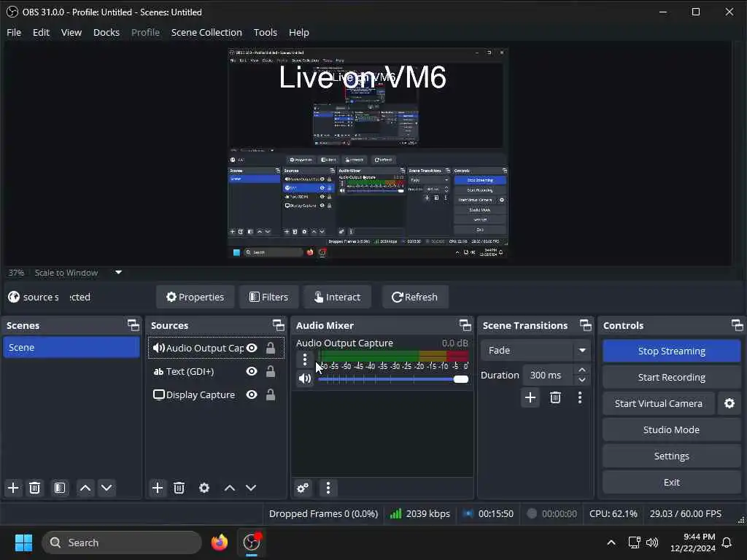The width and height of the screenshot is (747, 560).
Task: Open the Fade transition dropdown
Action: click(x=535, y=350)
